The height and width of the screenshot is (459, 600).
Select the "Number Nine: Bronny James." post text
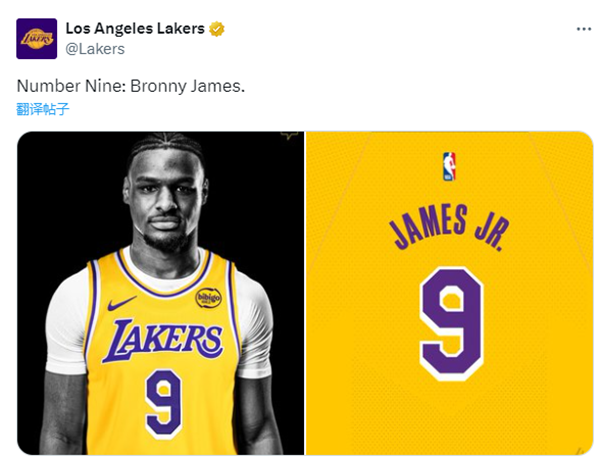click(131, 87)
